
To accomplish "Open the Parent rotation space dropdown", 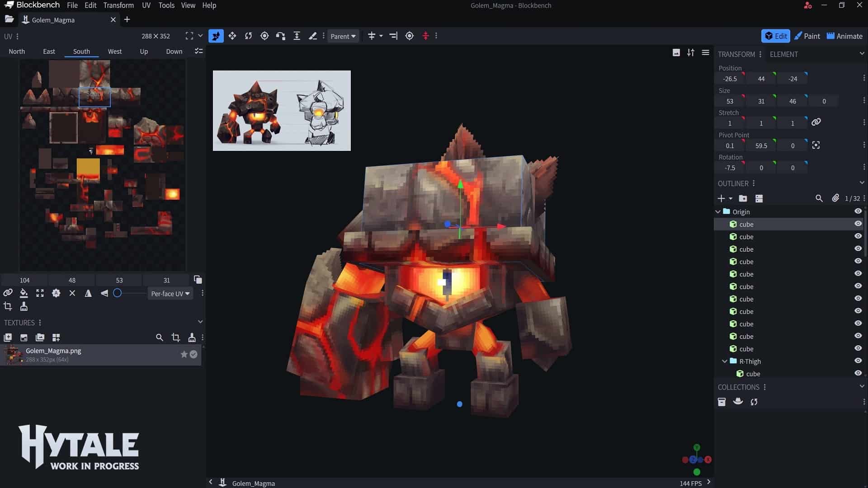I will tap(343, 36).
